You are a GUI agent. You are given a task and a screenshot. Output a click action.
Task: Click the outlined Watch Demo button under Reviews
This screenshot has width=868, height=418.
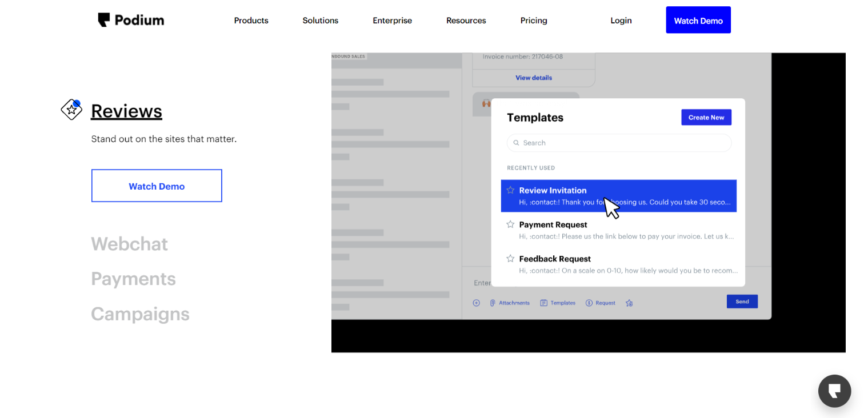[x=157, y=186]
